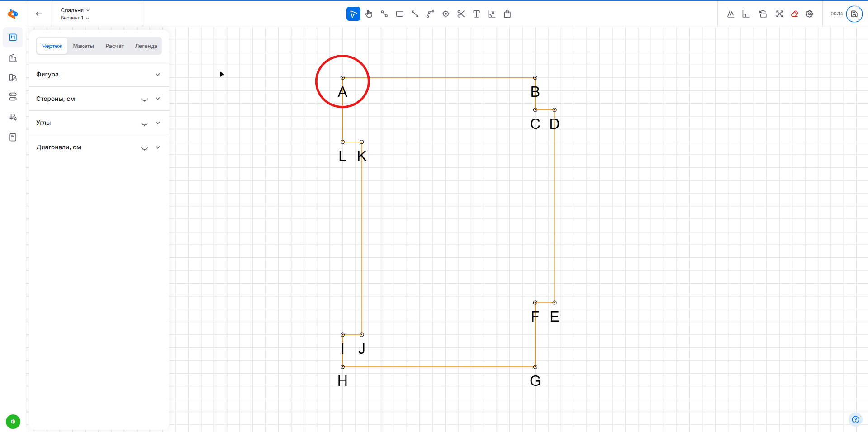Save the drawing with the floppy disk icon

[854, 14]
